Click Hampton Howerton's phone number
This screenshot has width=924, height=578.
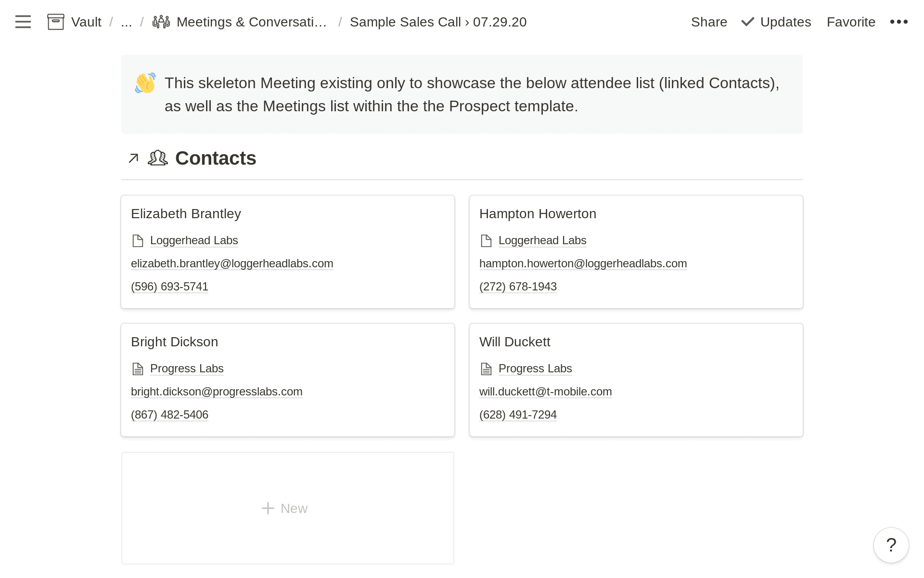[518, 286]
